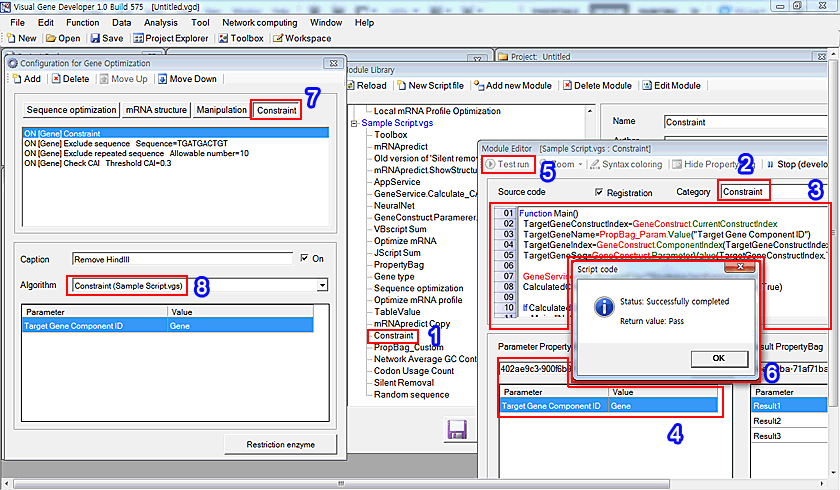
Task: Select mRNApredict in the module tree
Action: click(401, 147)
